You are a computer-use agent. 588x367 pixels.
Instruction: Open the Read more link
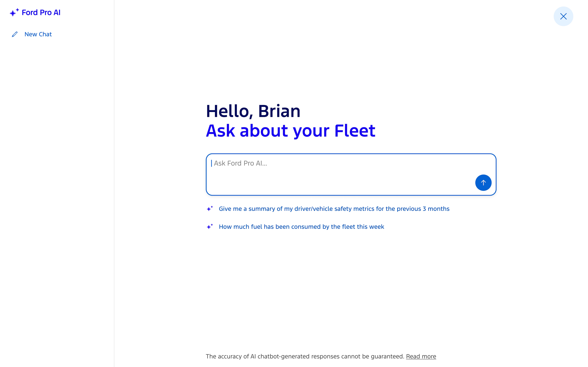421,356
